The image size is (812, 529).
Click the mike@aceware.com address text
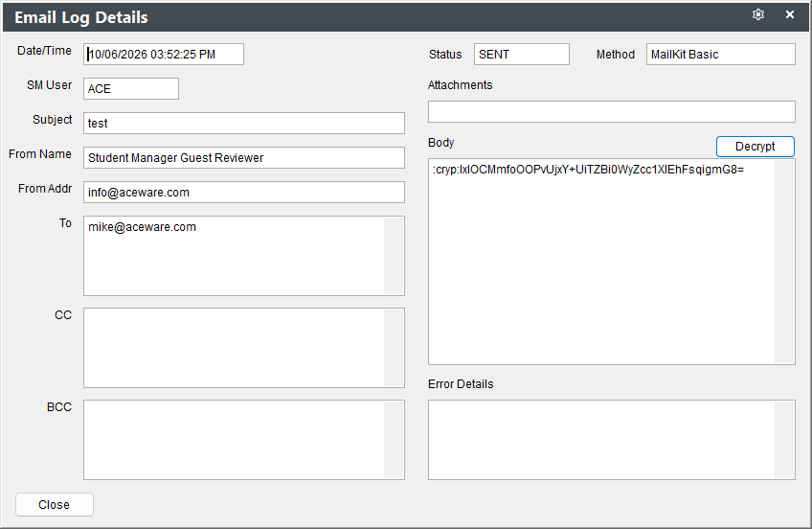click(142, 227)
